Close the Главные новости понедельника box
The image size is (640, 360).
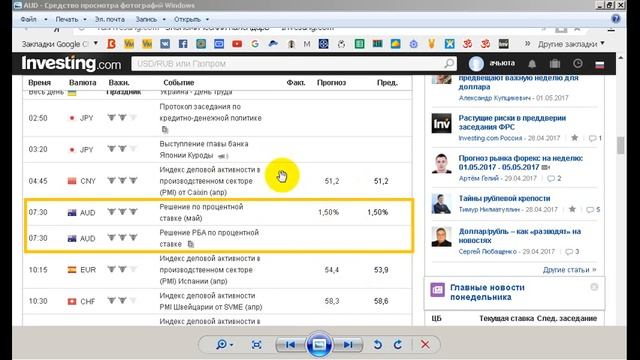[x=594, y=287]
